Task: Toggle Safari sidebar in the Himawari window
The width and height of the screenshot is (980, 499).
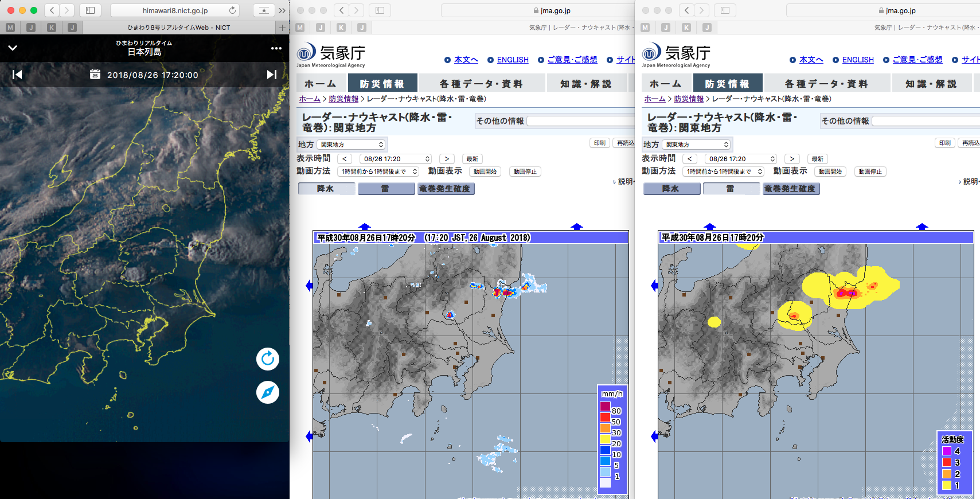Action: pos(90,10)
